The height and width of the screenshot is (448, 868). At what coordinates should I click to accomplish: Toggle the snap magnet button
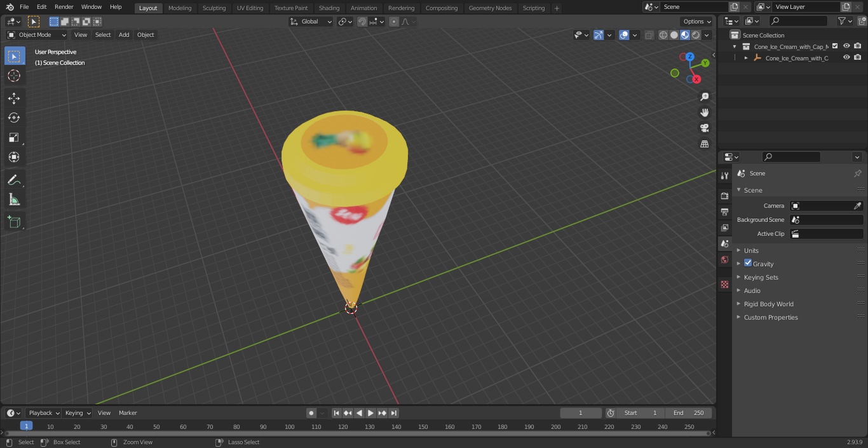pyautogui.click(x=362, y=22)
